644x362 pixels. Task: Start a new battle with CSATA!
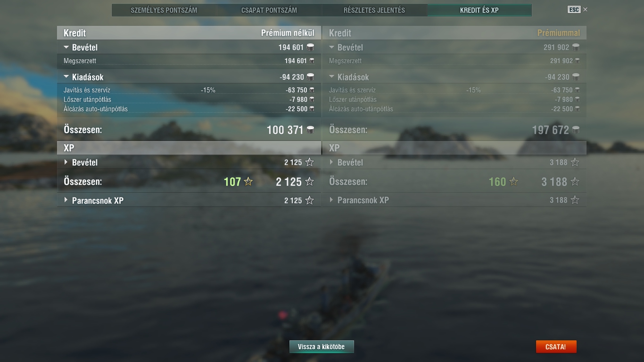556,346
